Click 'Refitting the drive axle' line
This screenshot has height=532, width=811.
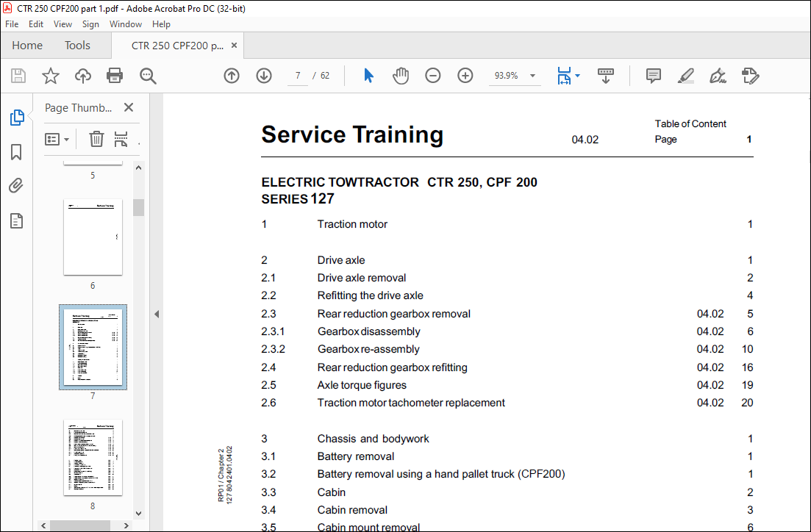coord(371,295)
